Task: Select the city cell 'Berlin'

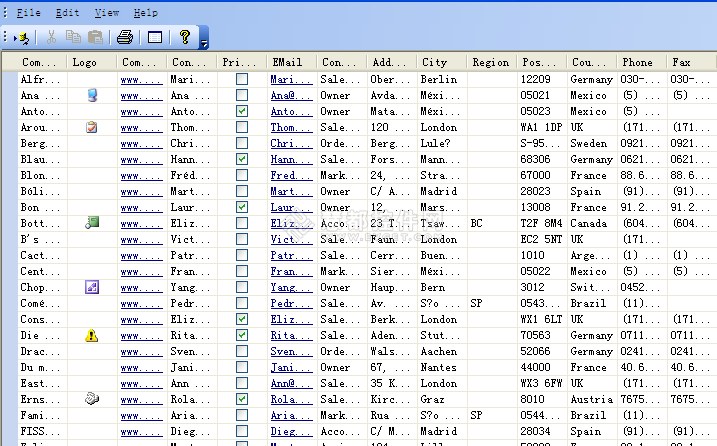Action: 442,79
